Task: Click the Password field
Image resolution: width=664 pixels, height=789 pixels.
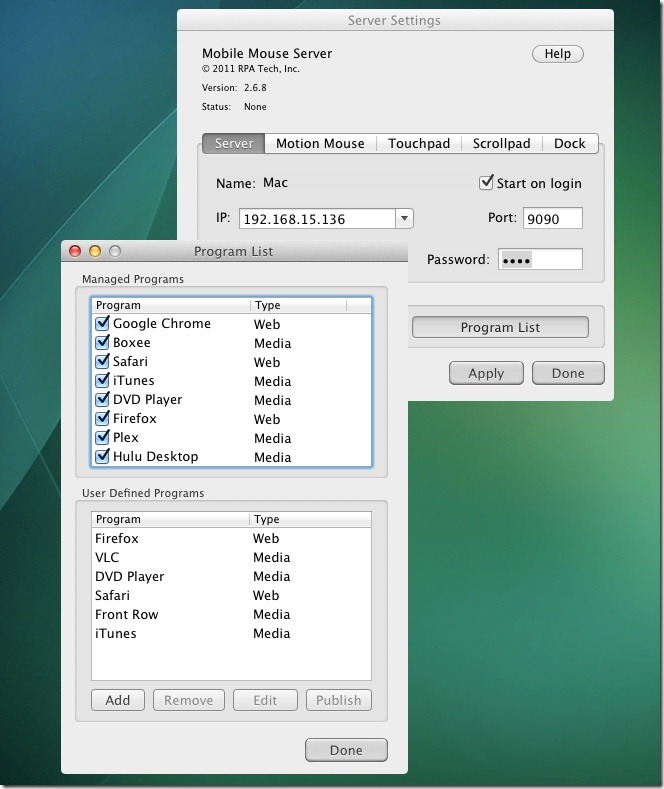Action: [540, 259]
